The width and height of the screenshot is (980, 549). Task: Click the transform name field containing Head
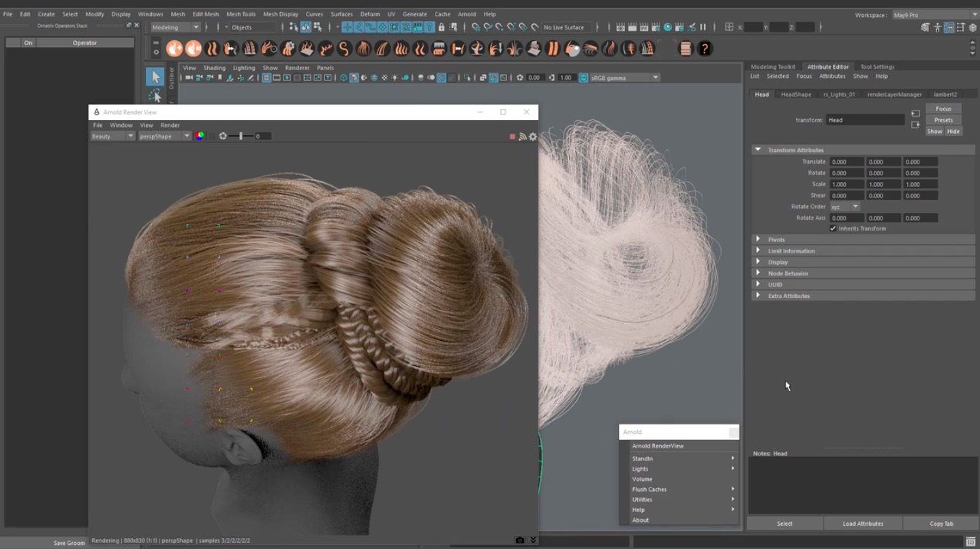tap(866, 120)
